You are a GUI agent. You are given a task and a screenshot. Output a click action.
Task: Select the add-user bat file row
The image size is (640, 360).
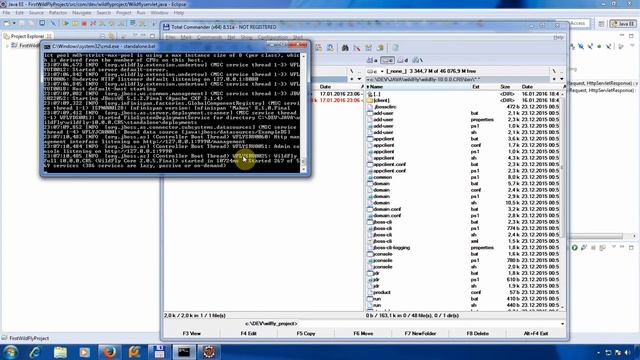point(464,113)
